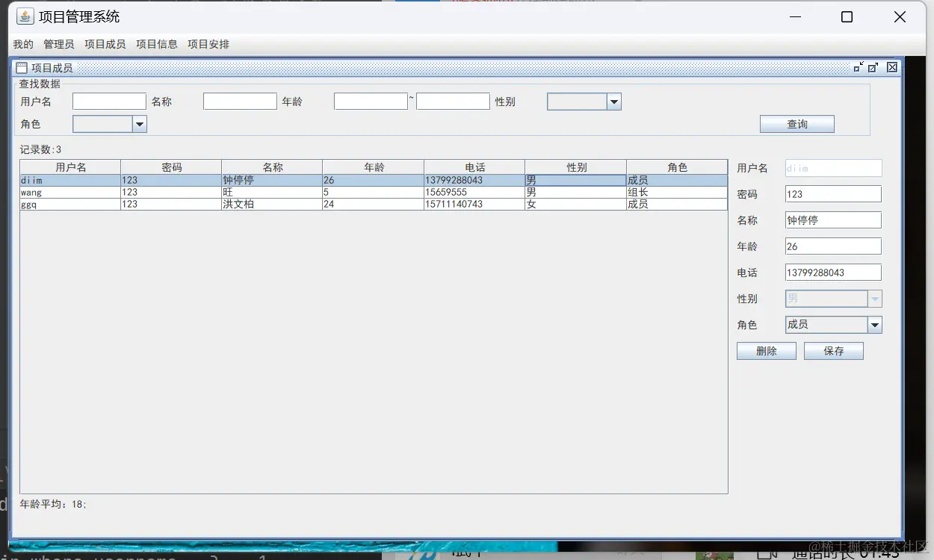Click the 电话 field showing 13799288043
Viewport: 934px width, 560px height.
834,273
